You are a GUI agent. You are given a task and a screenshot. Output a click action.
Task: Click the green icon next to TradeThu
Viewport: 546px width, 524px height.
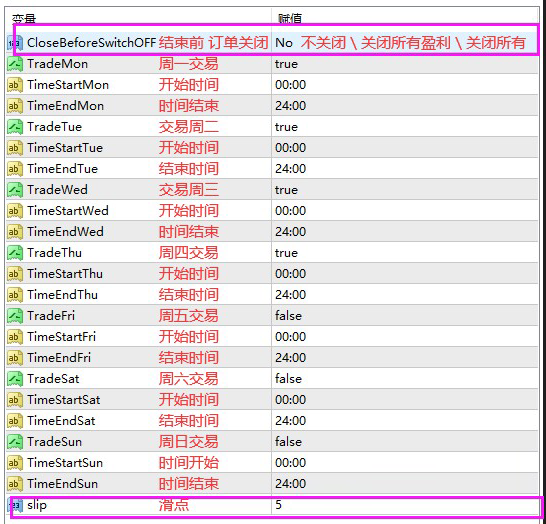tap(15, 253)
